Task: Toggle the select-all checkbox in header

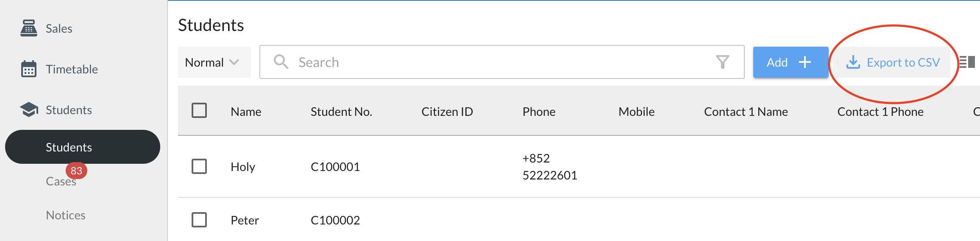Action: pos(199,111)
